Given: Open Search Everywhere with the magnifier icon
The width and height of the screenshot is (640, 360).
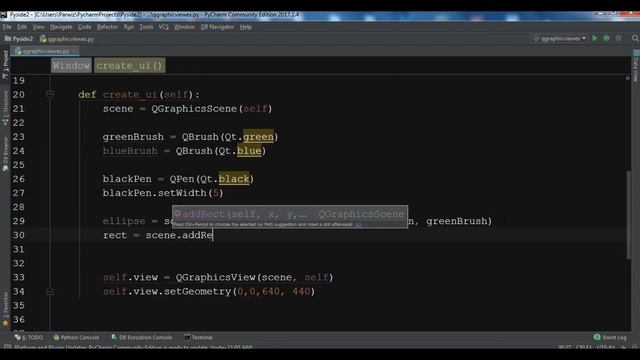Looking at the screenshot, I should [x=635, y=38].
